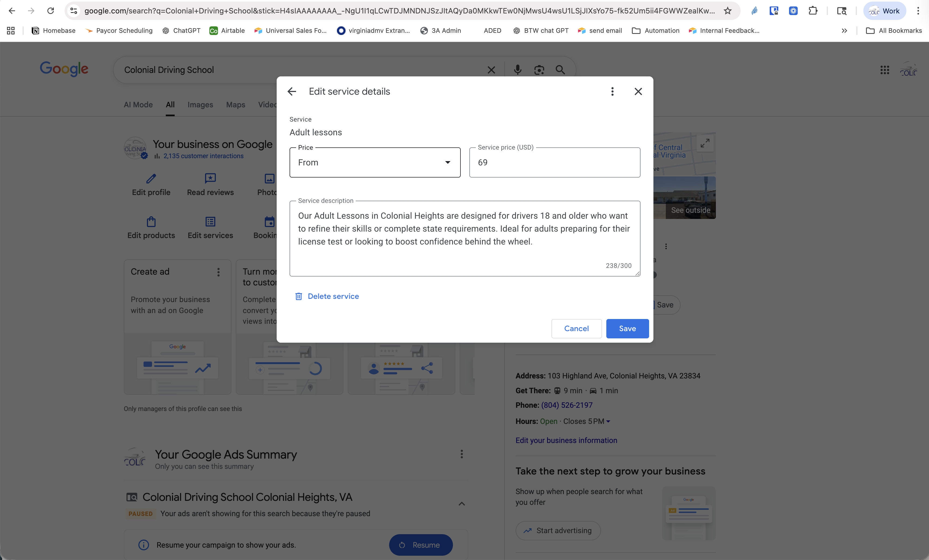929x560 pixels.
Task: Open the Price type dropdown showing From
Action: coord(375,162)
